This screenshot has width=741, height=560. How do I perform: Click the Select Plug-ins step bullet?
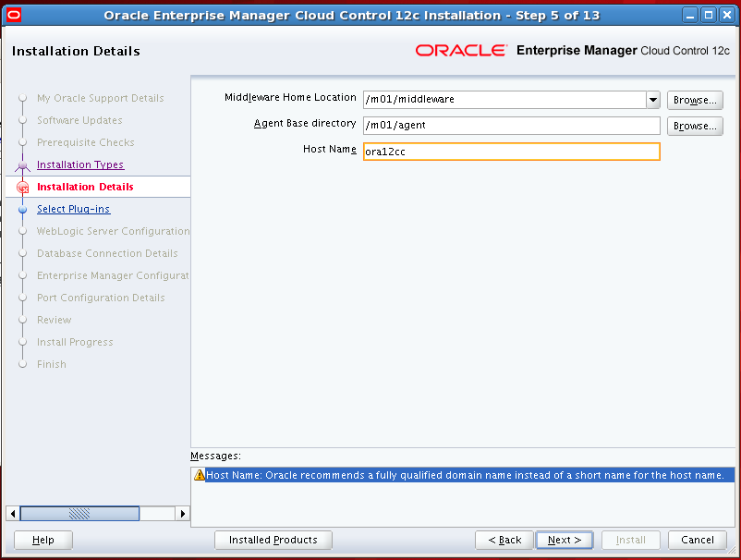23,209
